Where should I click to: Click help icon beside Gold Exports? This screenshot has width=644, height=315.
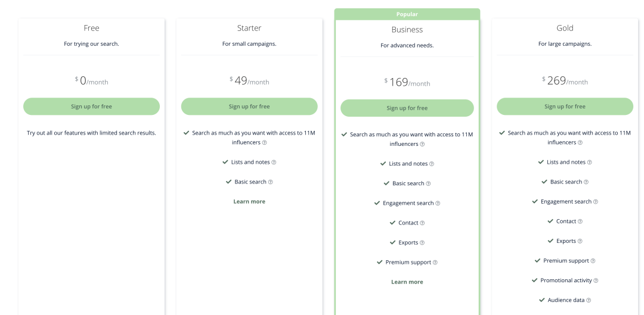(580, 241)
